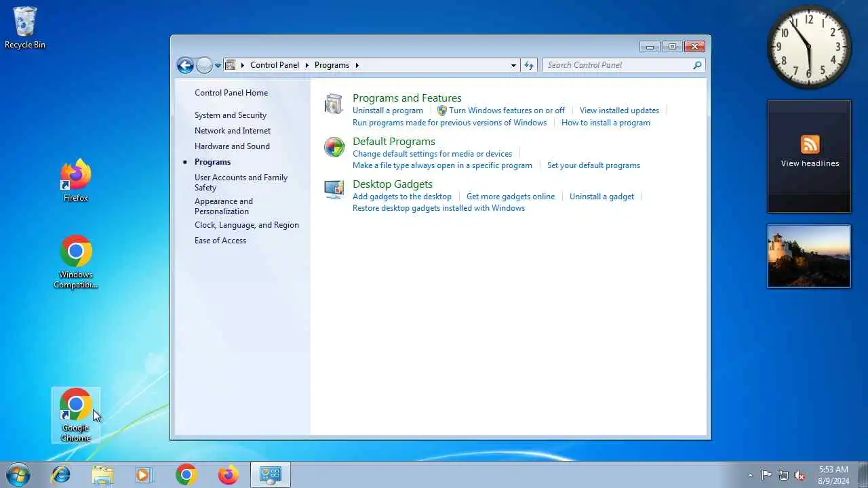Open the Programs and Features heading link

tap(407, 98)
